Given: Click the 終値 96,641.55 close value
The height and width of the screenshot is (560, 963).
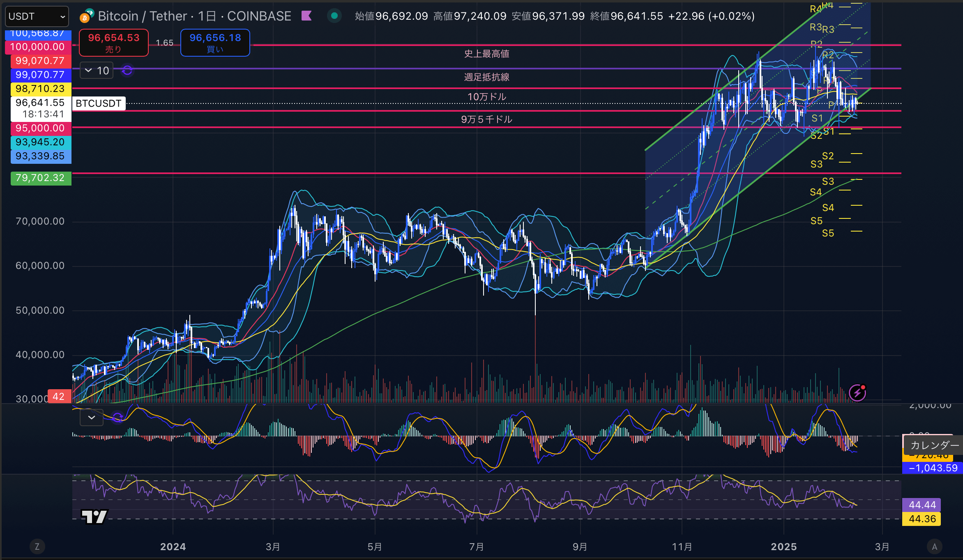Looking at the screenshot, I should click(627, 16).
